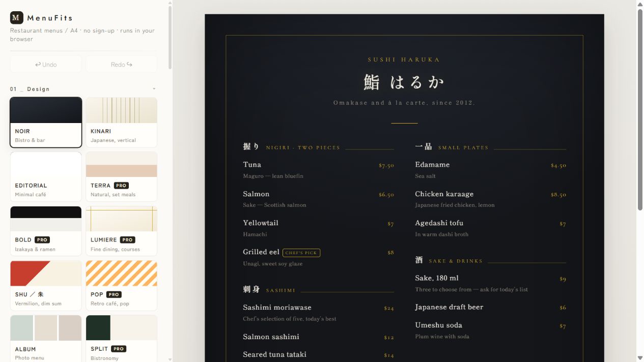
Task: Select the SHU vermilion dim sum template
Action: point(46,286)
